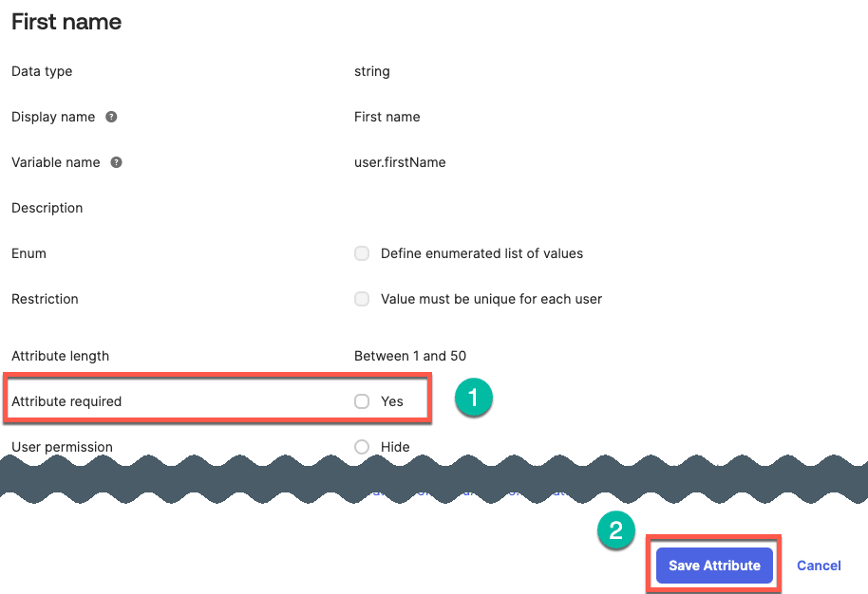Click the green step 1 badge
The width and height of the screenshot is (868, 594).
pos(473,397)
